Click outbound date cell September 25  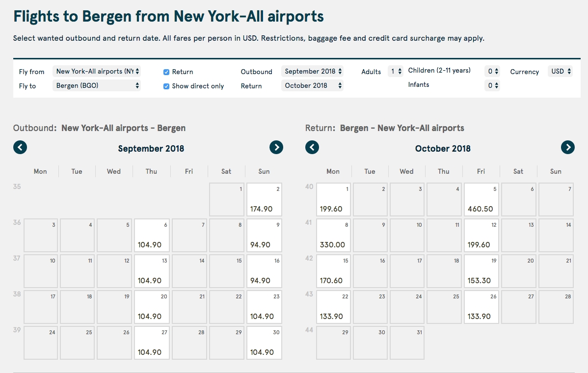click(77, 343)
